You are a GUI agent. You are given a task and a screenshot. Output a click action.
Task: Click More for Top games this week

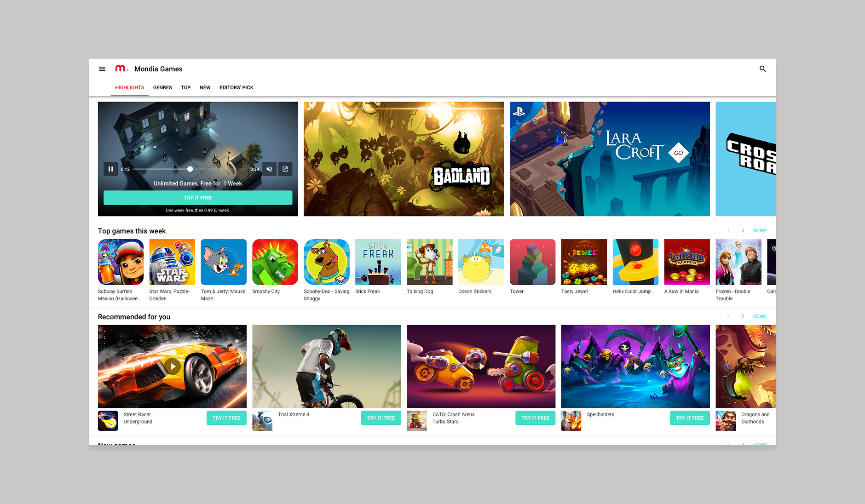point(760,231)
